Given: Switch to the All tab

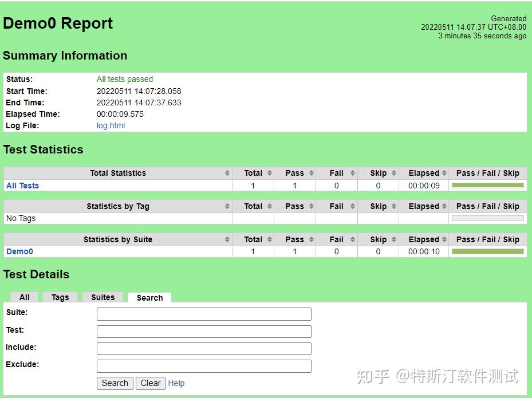Looking at the screenshot, I should [25, 297].
